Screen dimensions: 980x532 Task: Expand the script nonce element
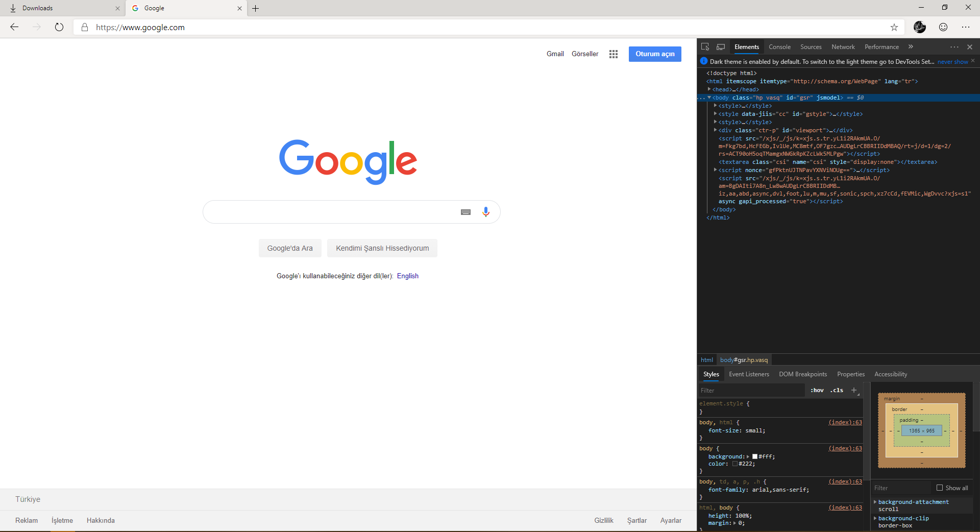(715, 170)
